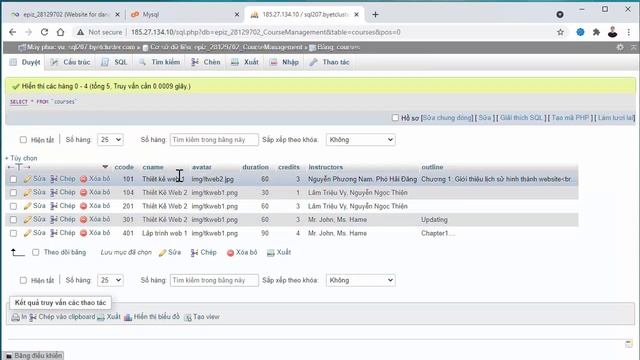Click the Tạo view icon

coord(188,317)
